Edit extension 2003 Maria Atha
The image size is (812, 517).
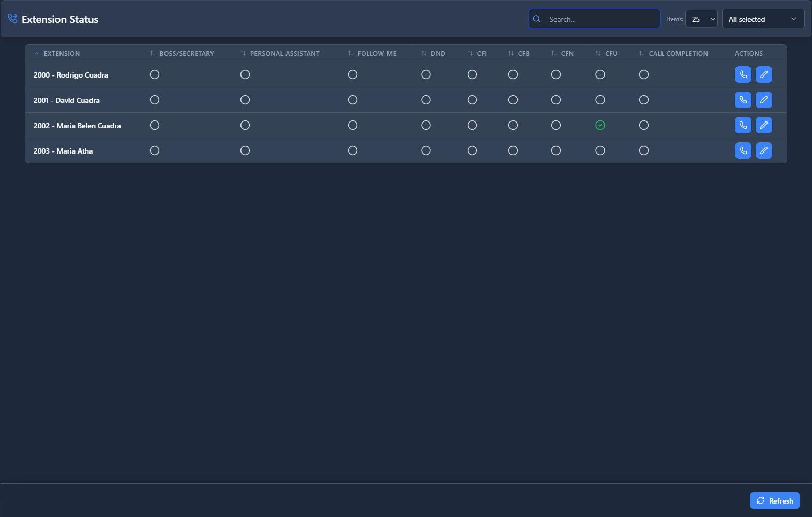point(763,150)
